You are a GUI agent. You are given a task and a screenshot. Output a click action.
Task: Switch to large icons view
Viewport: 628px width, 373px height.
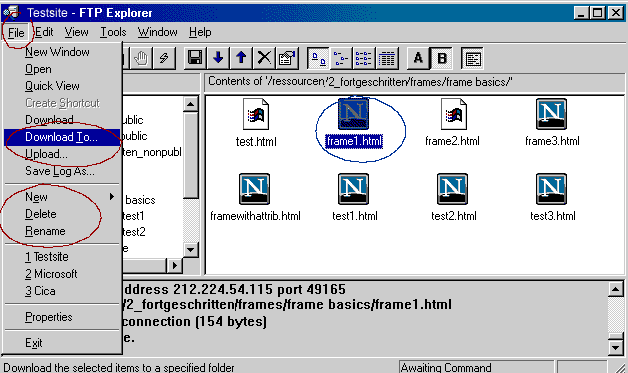click(318, 58)
